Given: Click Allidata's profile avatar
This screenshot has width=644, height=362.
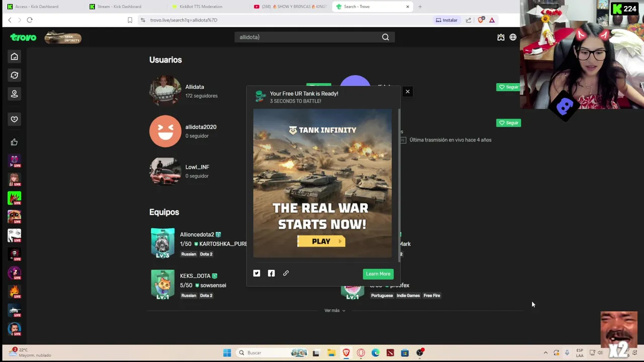Looking at the screenshot, I should point(165,91).
